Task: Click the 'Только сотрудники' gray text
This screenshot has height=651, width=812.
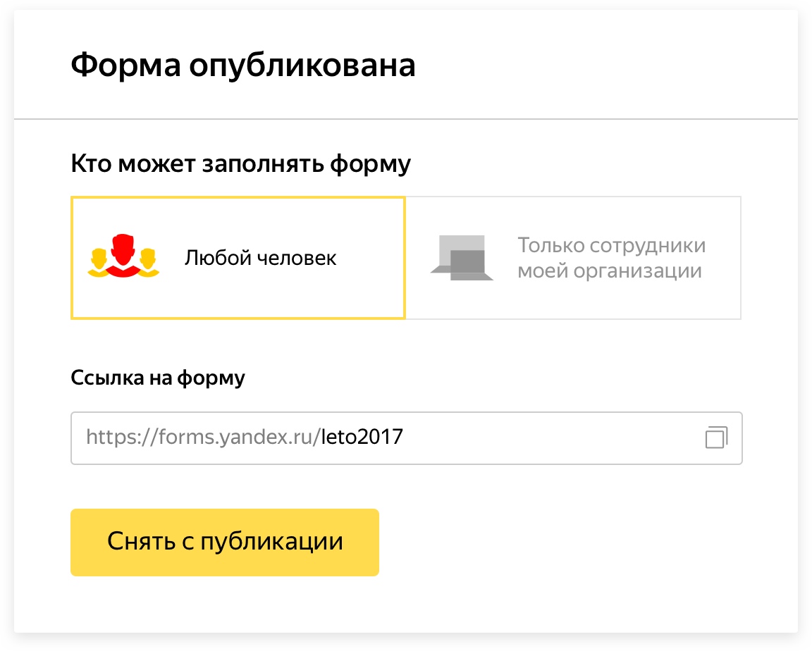Action: pyautogui.click(x=611, y=246)
